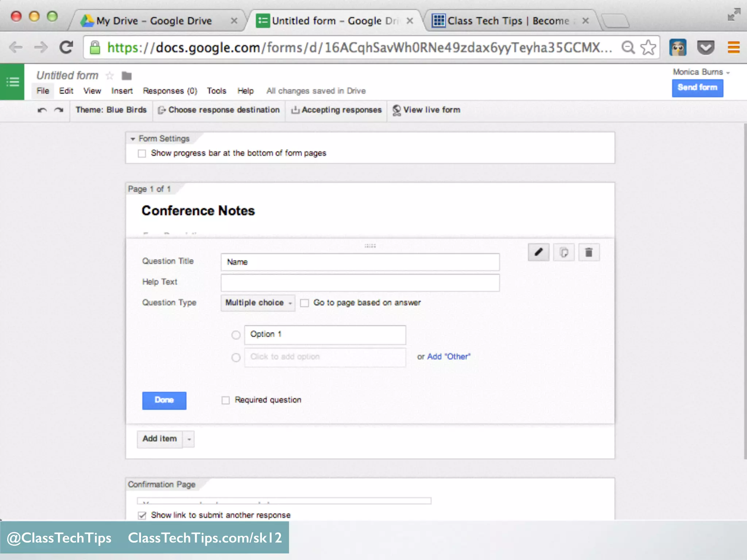This screenshot has height=560, width=747.
Task: Click the undo arrow in toolbar
Action: (42, 110)
